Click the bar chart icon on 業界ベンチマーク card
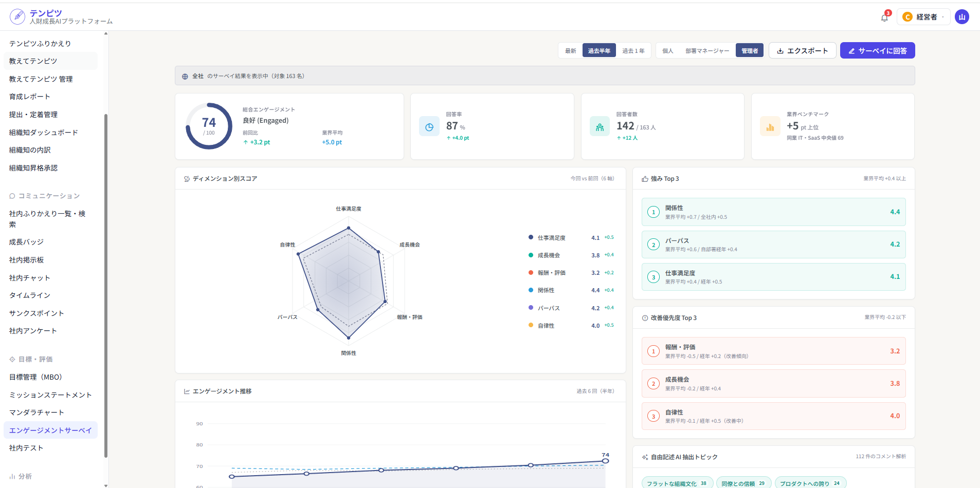 coord(770,127)
